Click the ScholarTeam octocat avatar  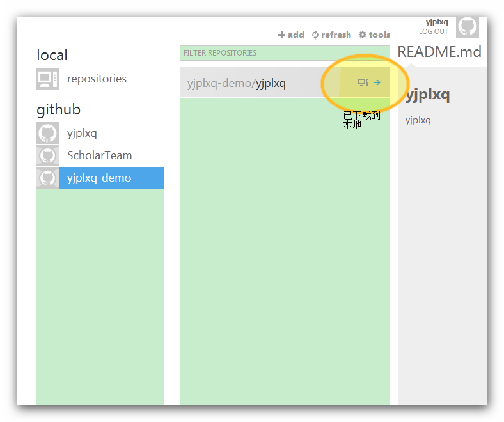click(x=47, y=155)
